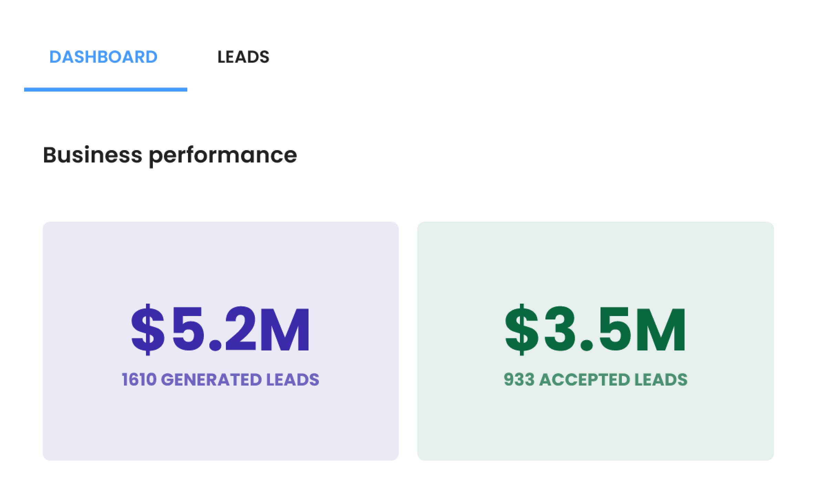Click the 1610 GENERATED LEADS label

tap(220, 379)
